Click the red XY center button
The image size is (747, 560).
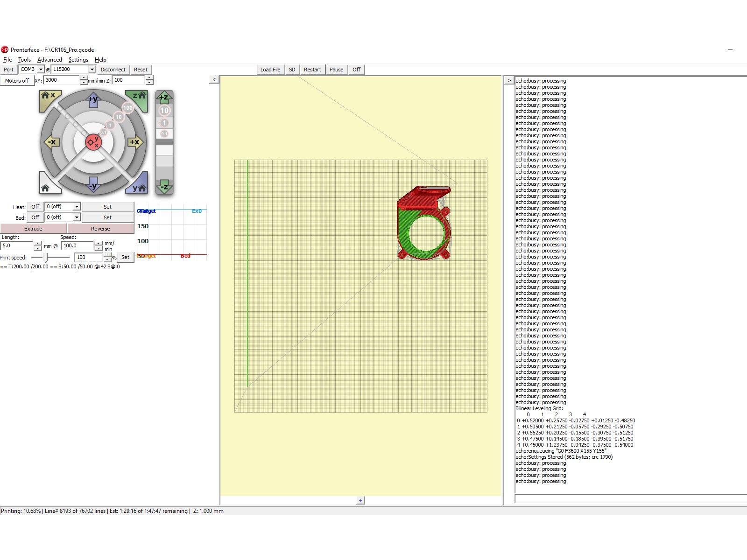[93, 142]
